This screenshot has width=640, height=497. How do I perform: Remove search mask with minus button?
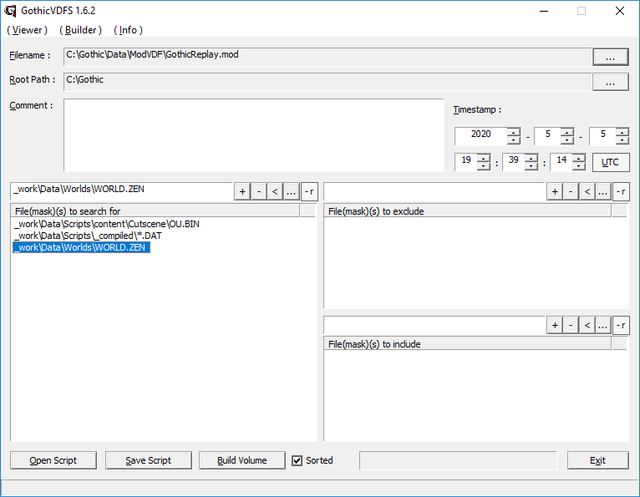[259, 191]
